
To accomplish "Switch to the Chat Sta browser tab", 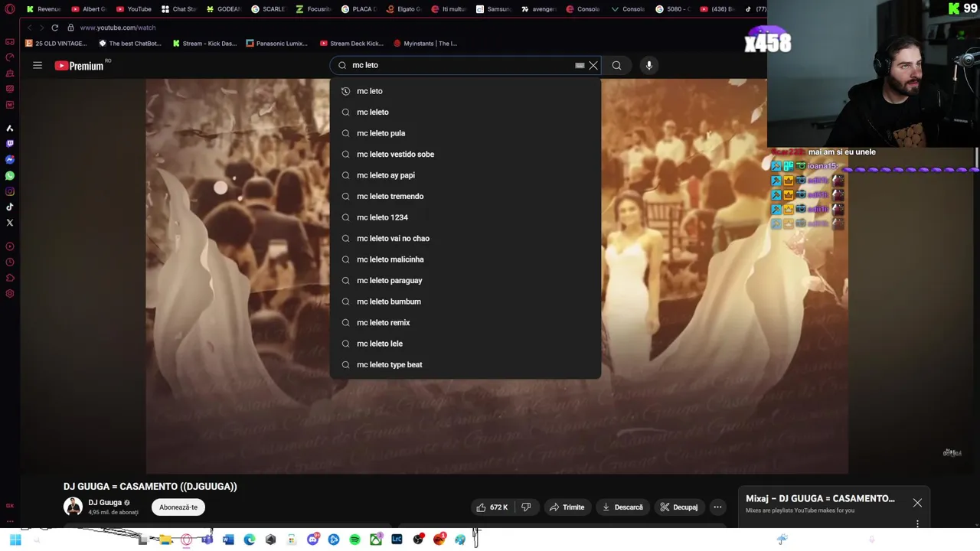I will tap(178, 9).
